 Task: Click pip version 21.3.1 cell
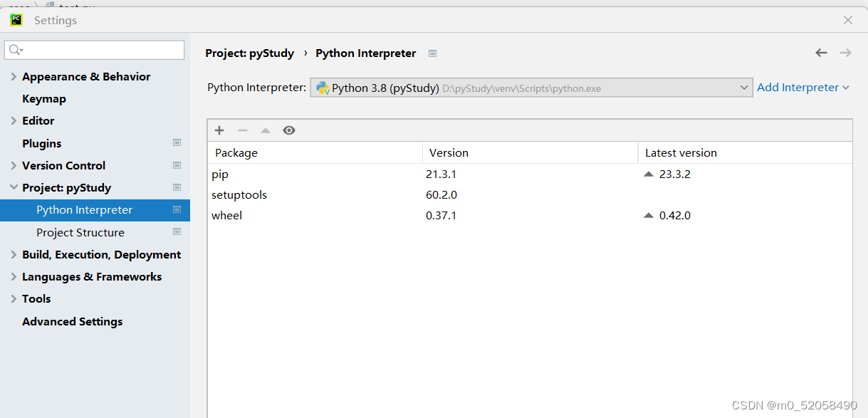point(441,174)
